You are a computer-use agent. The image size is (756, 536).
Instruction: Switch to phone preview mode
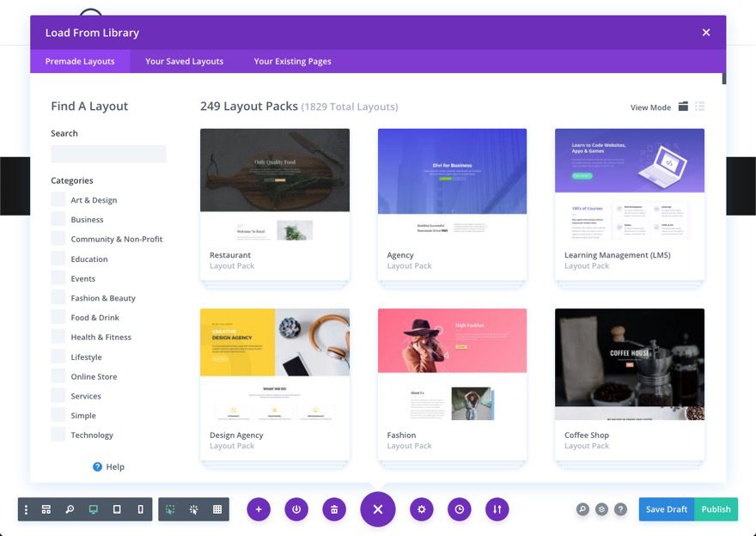point(140,509)
